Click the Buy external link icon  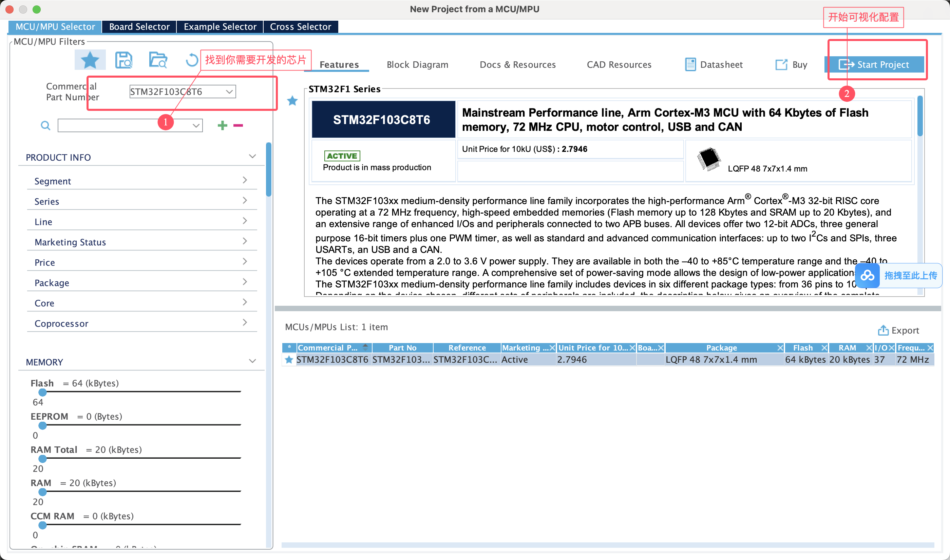coord(781,64)
